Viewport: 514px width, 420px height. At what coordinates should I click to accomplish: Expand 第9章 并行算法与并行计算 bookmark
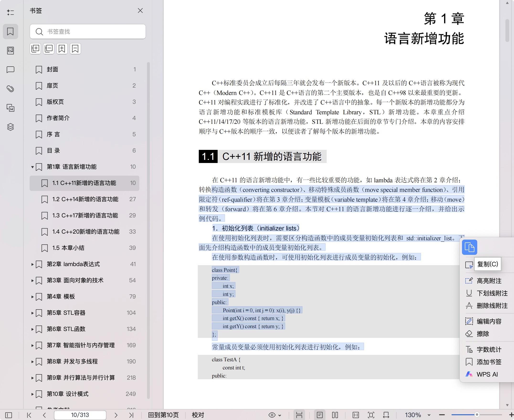click(32, 378)
